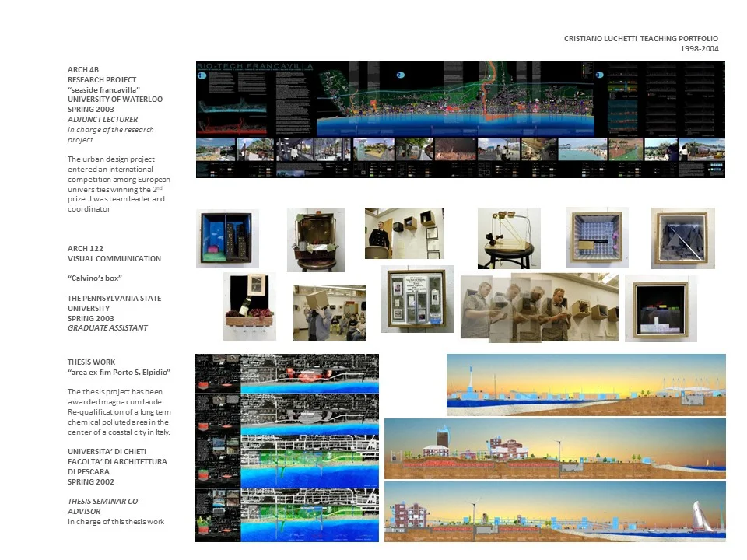
Task: Click the thesis magna cum laude paragraph
Action: pyautogui.click(x=119, y=412)
